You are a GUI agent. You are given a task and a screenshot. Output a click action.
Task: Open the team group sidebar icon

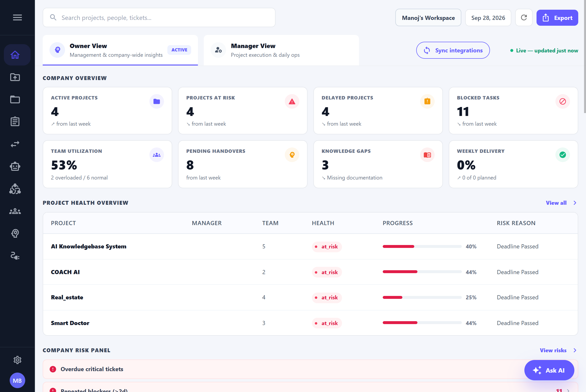[x=15, y=211]
